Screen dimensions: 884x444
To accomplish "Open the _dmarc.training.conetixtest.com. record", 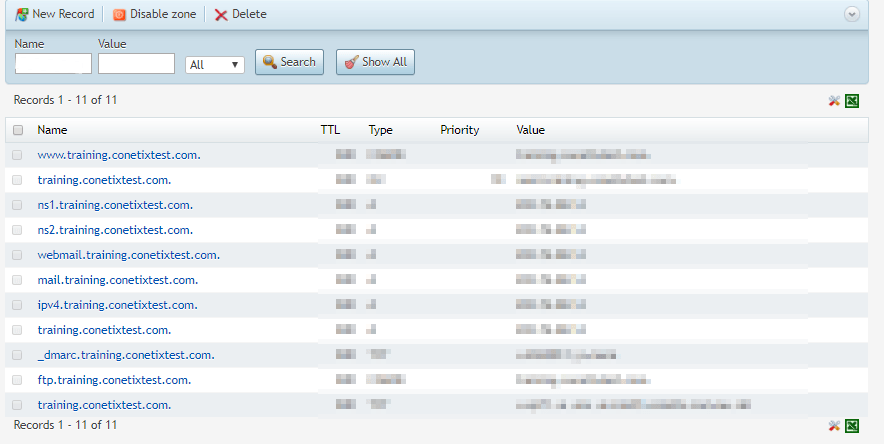I will [126, 355].
